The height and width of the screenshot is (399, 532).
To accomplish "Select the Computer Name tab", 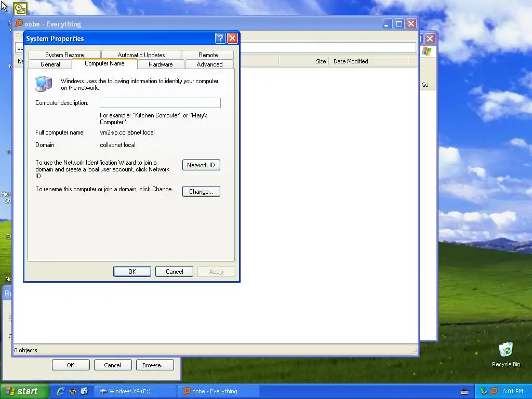I will pos(104,63).
